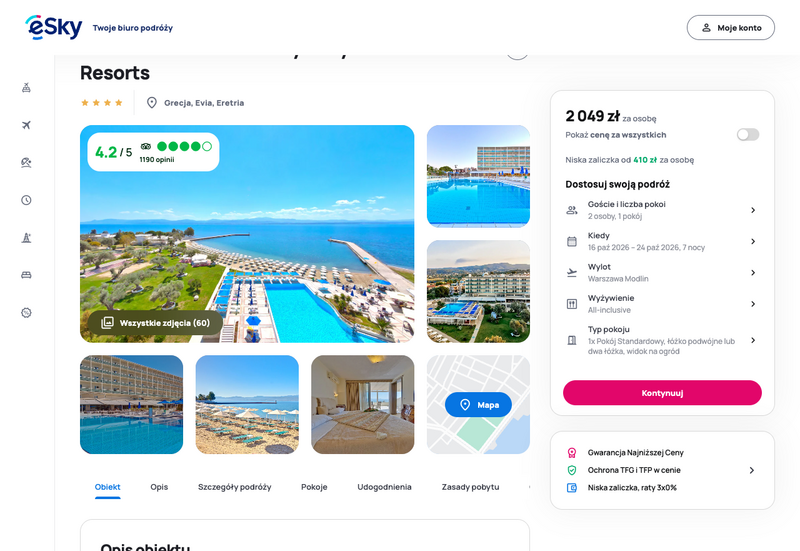Click Grecja, Evia, Eretria location link

[204, 103]
